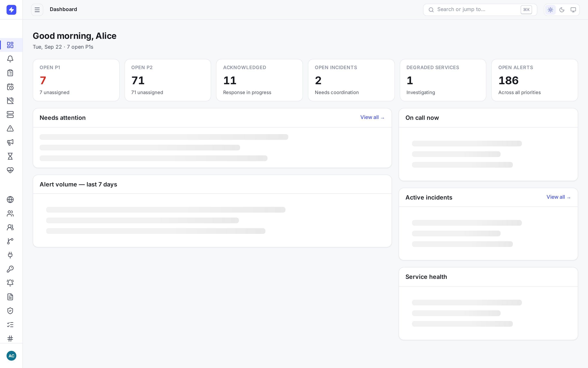Screen dimensions: 588x368
Task: Open the warning triangle incidents icon
Action: [x=10, y=128]
